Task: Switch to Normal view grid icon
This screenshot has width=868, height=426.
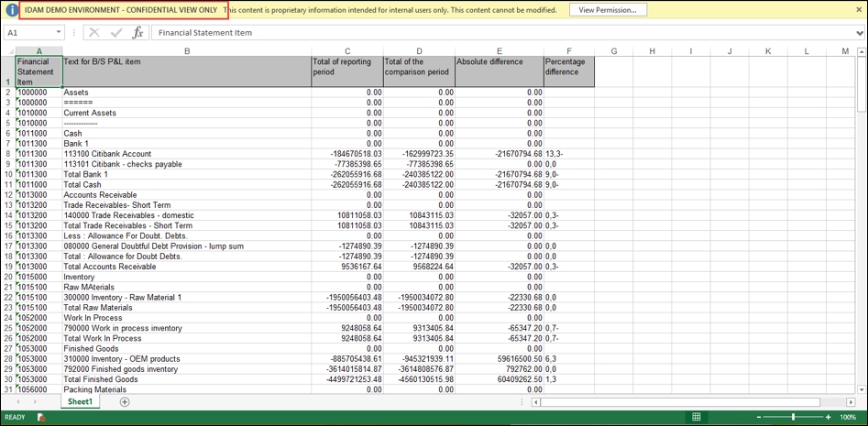Action: point(697,417)
